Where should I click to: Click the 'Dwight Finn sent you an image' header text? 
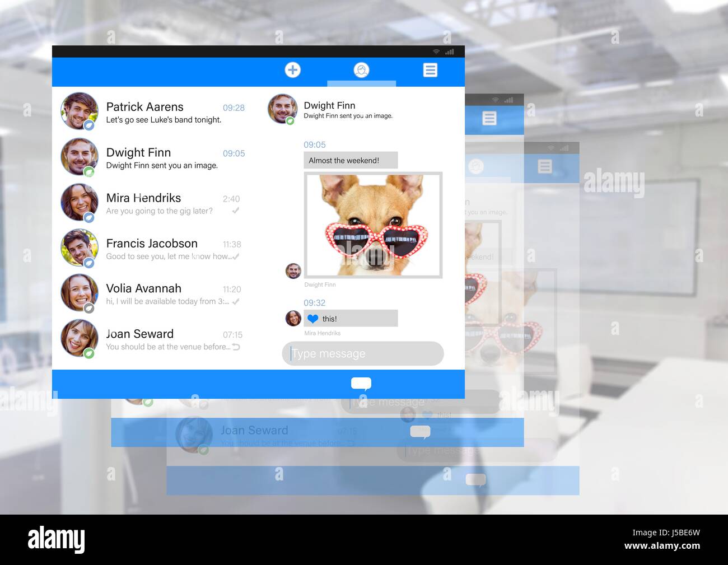348,116
